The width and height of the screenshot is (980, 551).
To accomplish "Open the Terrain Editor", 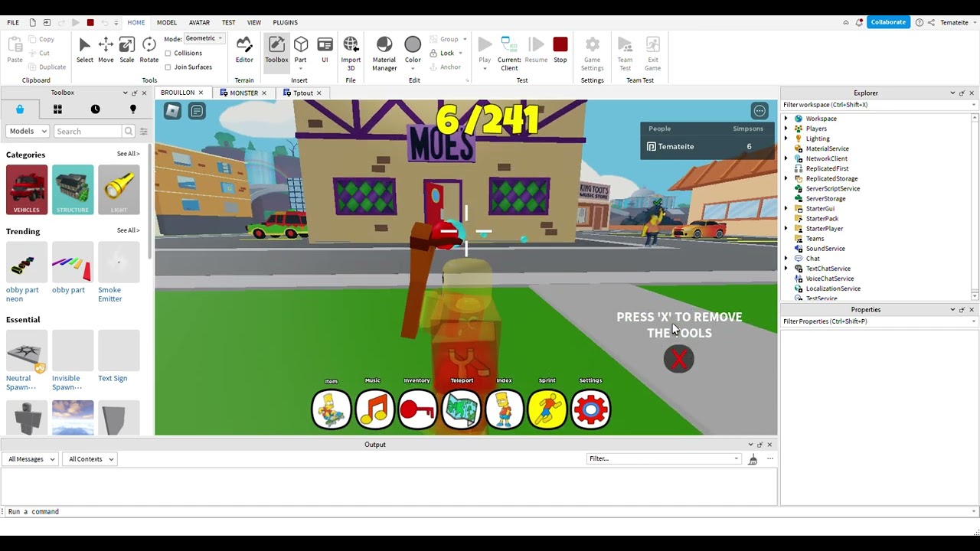I will (244, 51).
